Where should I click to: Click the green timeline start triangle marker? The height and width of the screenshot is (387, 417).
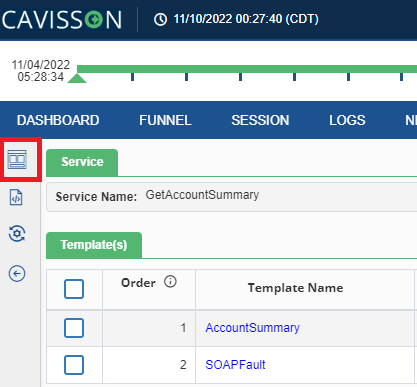(x=77, y=78)
